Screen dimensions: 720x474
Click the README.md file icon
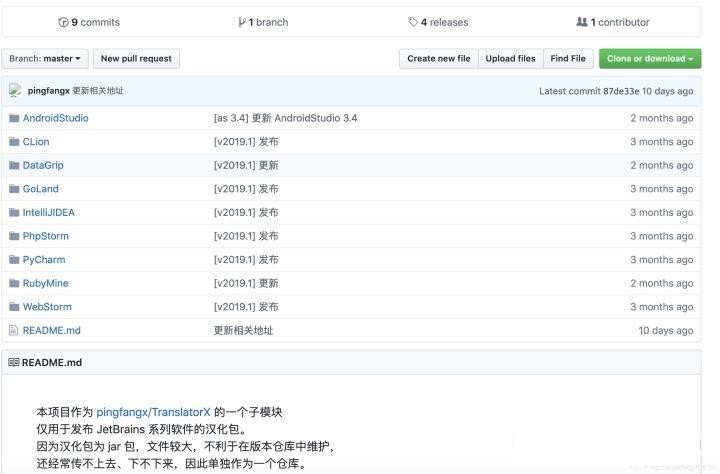[14, 330]
